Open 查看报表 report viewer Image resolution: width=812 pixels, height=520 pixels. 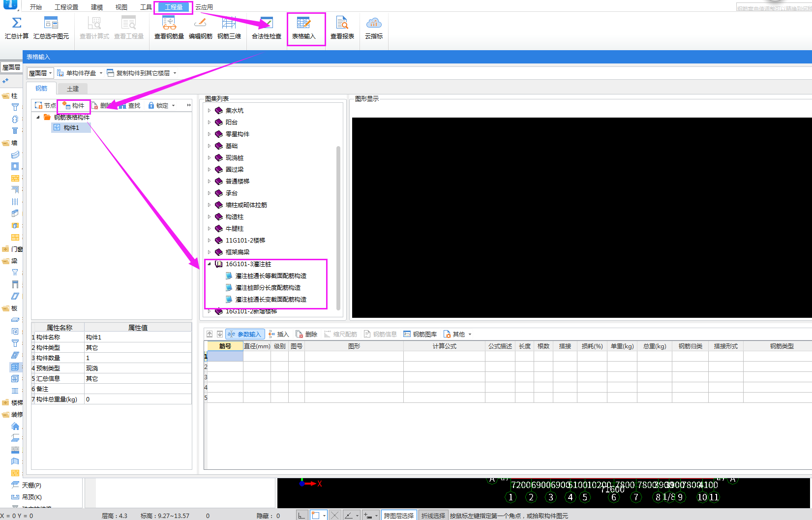pos(342,29)
